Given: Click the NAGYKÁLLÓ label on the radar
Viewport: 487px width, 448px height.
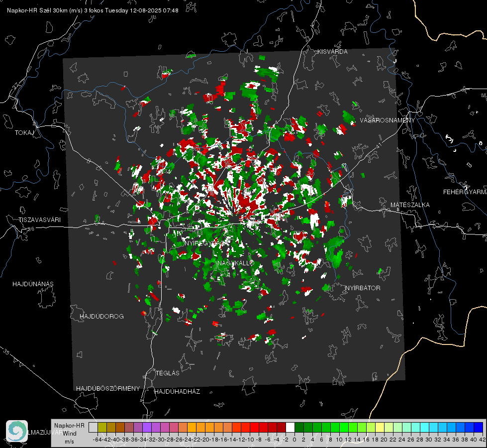Looking at the screenshot, I should tap(236, 263).
